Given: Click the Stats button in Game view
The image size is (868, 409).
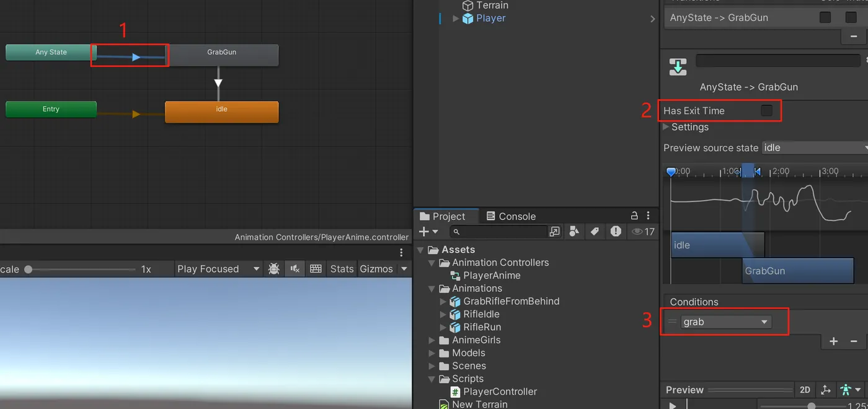Looking at the screenshot, I should (342, 268).
